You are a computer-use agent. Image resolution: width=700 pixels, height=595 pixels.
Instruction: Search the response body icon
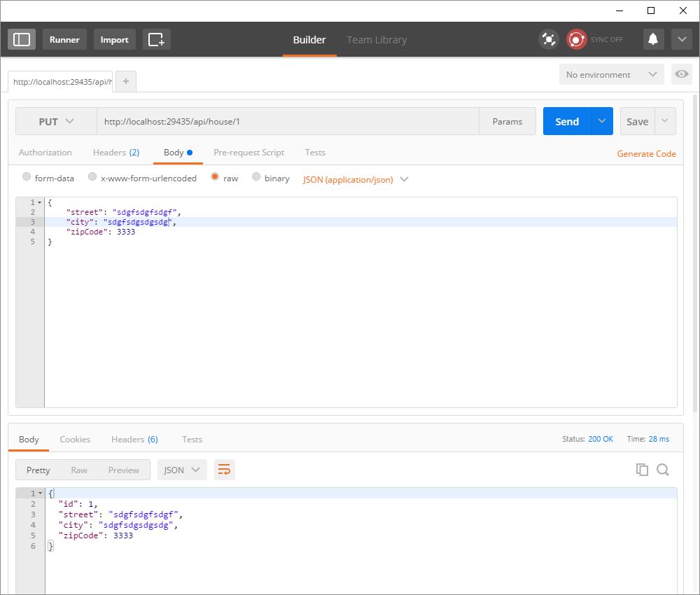tap(663, 470)
